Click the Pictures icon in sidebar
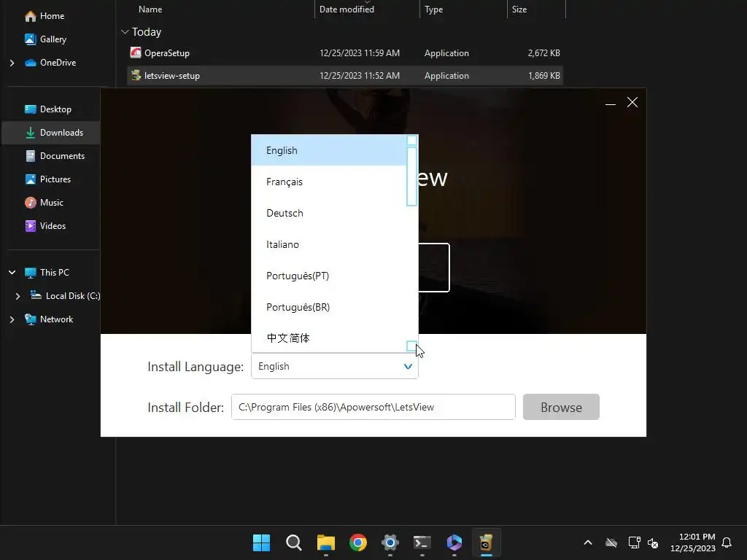 pos(31,179)
